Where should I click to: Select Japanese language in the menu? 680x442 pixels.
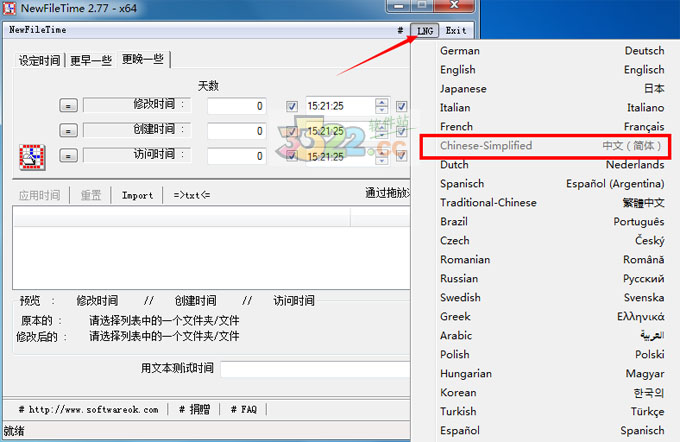[552, 89]
